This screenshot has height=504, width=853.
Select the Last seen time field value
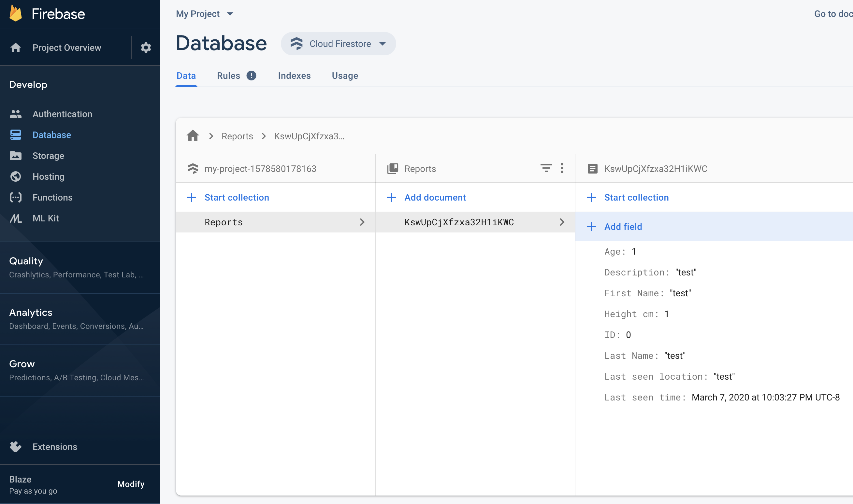point(766,397)
